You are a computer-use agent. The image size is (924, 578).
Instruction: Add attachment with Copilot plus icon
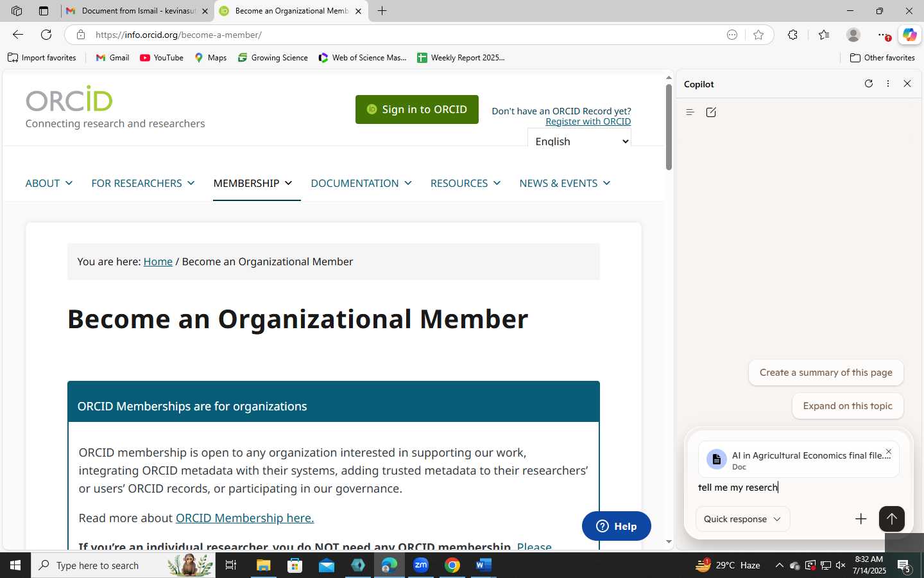pyautogui.click(x=861, y=519)
